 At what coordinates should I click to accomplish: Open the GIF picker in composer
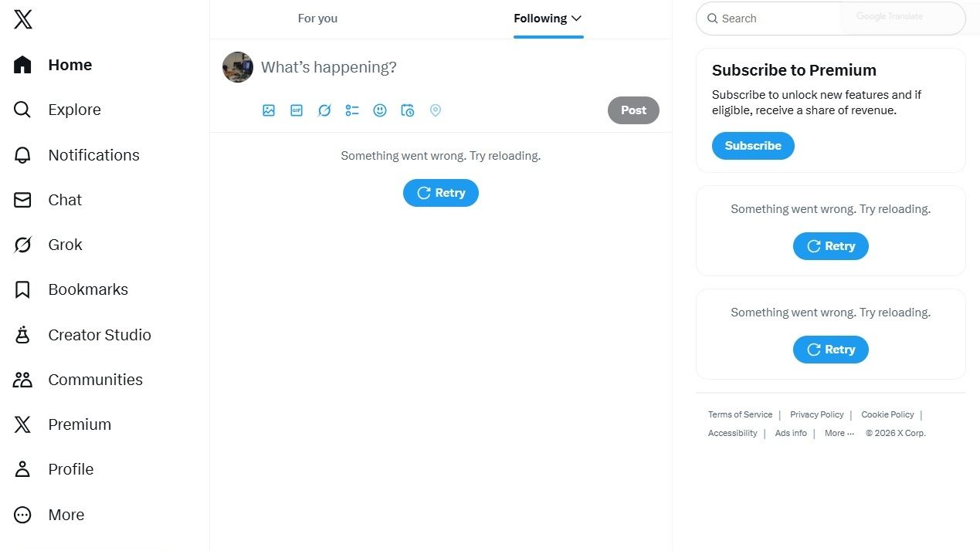click(297, 110)
